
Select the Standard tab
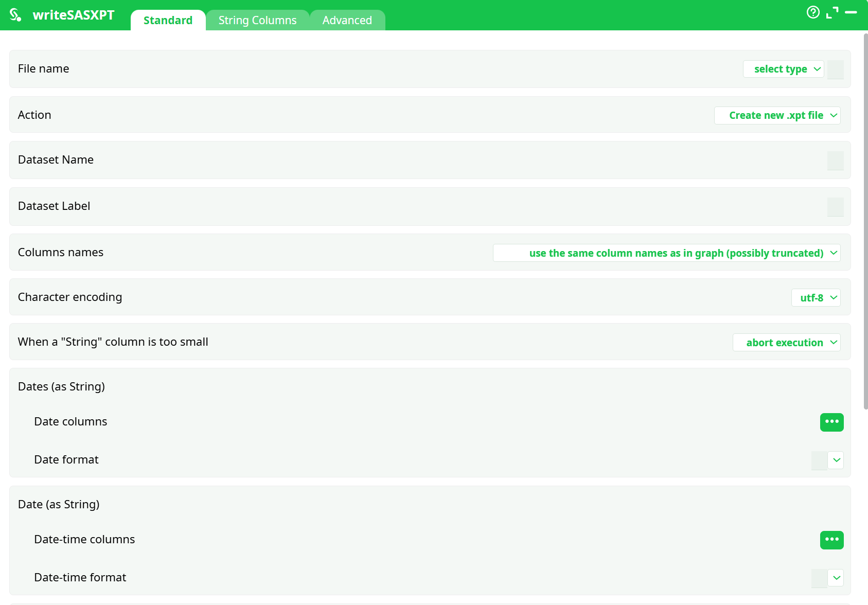pyautogui.click(x=168, y=21)
